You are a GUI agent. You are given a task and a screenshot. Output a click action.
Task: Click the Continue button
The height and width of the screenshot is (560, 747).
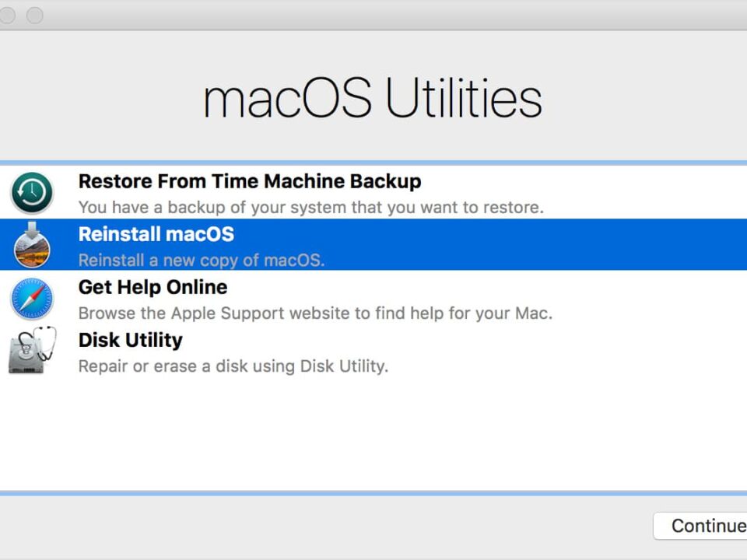tap(704, 526)
